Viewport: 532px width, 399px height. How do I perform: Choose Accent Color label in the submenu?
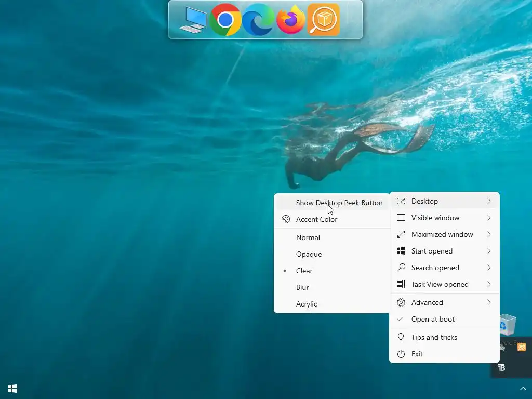point(316,220)
